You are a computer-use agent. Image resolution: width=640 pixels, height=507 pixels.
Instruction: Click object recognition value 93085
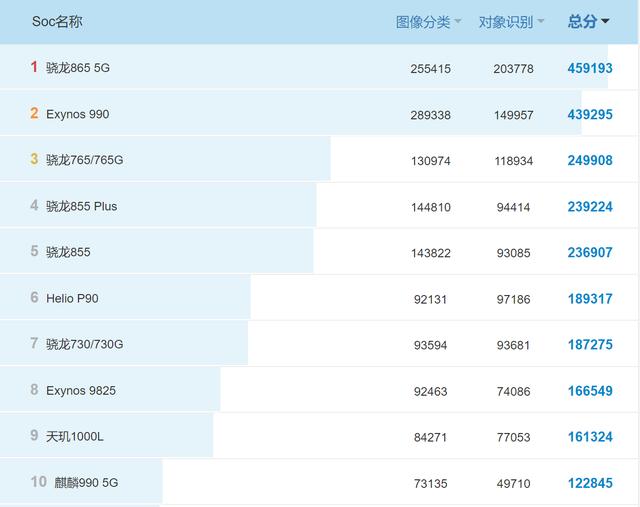tap(513, 253)
